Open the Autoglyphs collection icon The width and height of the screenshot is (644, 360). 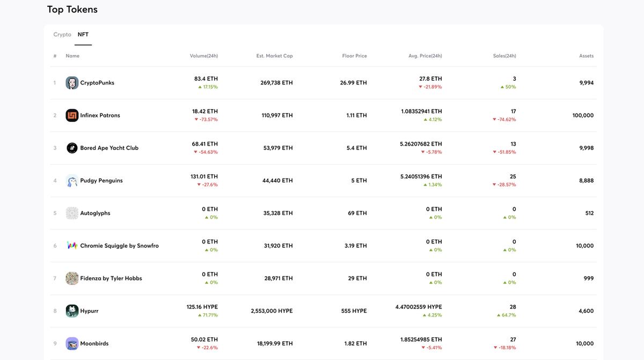(72, 213)
